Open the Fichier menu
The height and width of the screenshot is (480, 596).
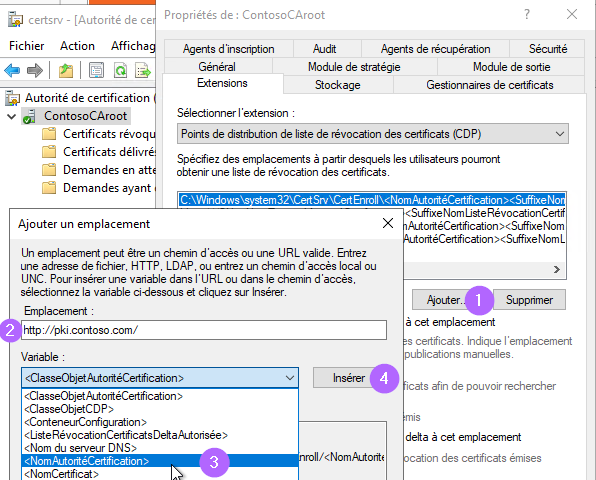[x=27, y=46]
